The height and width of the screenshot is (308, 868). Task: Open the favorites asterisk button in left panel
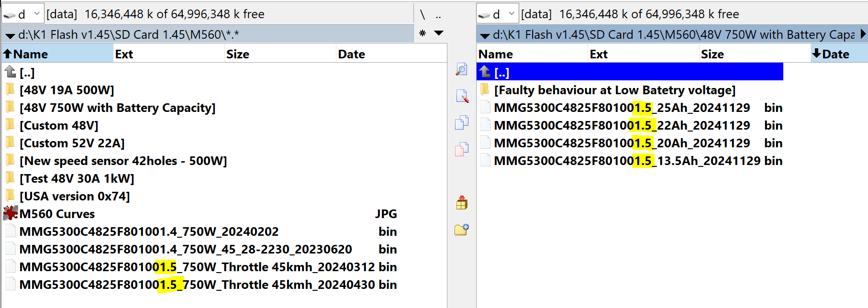(x=423, y=33)
